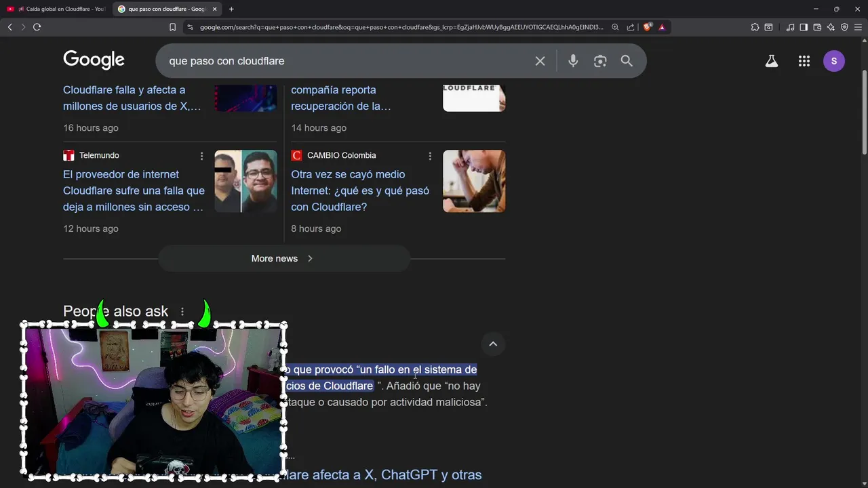The height and width of the screenshot is (488, 868).
Task: Open the Google apps grid
Action: [x=804, y=61]
